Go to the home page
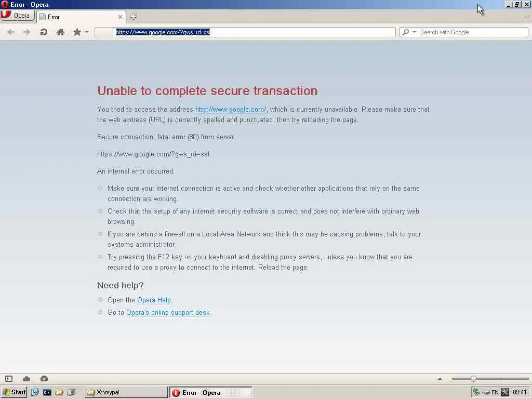The image size is (532, 399). [x=60, y=32]
